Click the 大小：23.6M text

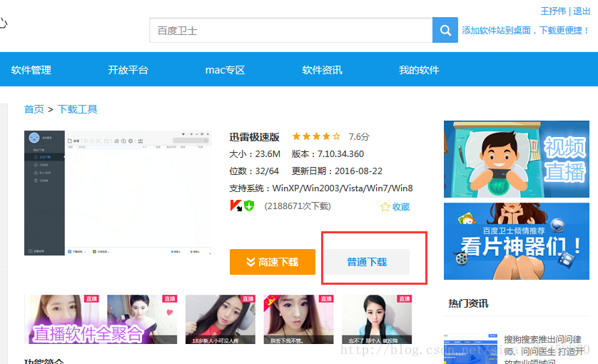255,153
